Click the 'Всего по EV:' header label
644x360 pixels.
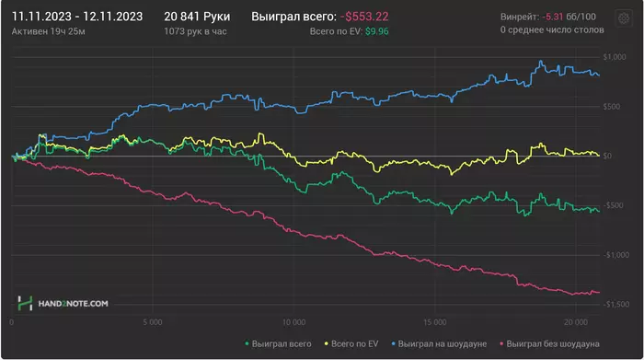point(337,31)
